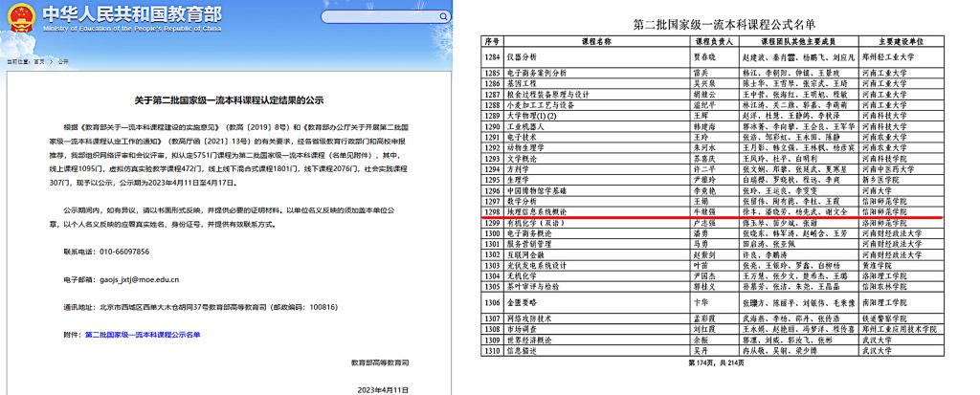Click the 课程名称 column header
The image size is (980, 395).
590,42
